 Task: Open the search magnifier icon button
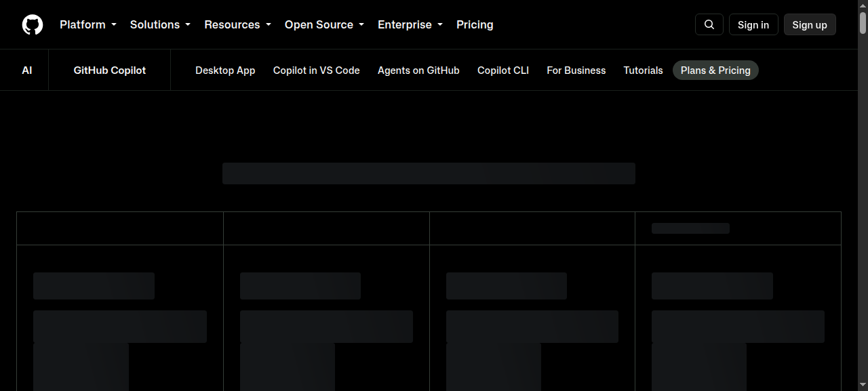(709, 24)
